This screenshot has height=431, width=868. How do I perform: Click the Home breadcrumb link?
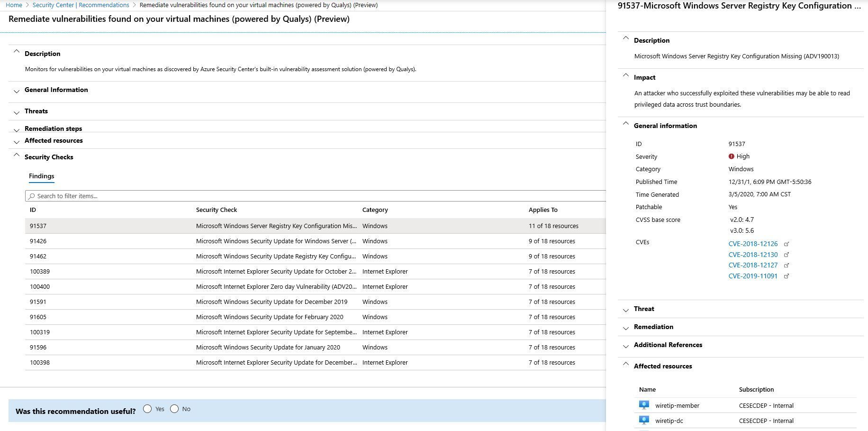point(14,5)
